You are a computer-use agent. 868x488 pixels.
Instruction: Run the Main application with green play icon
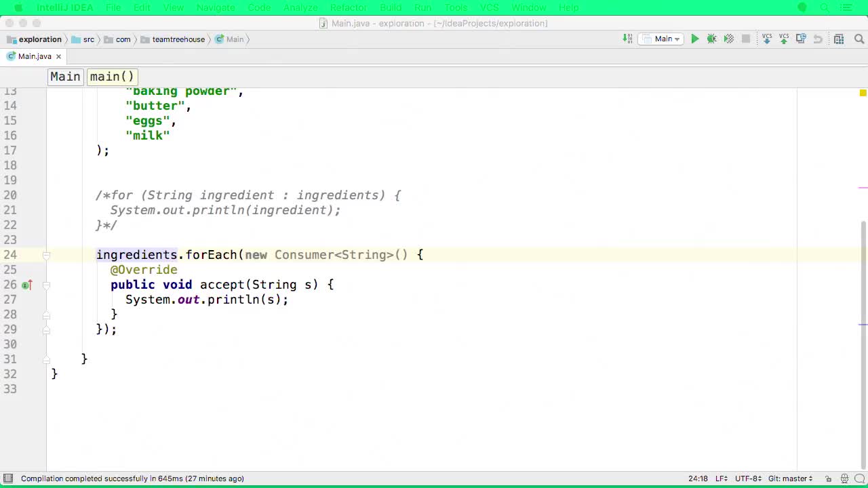(x=694, y=39)
